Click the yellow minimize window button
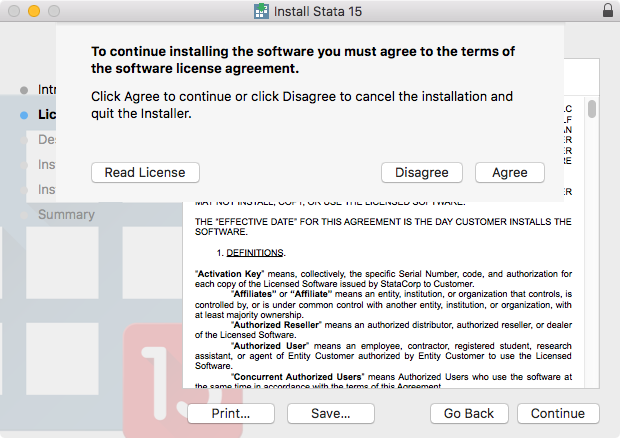Screen dimensions: 620x438 click(x=34, y=11)
